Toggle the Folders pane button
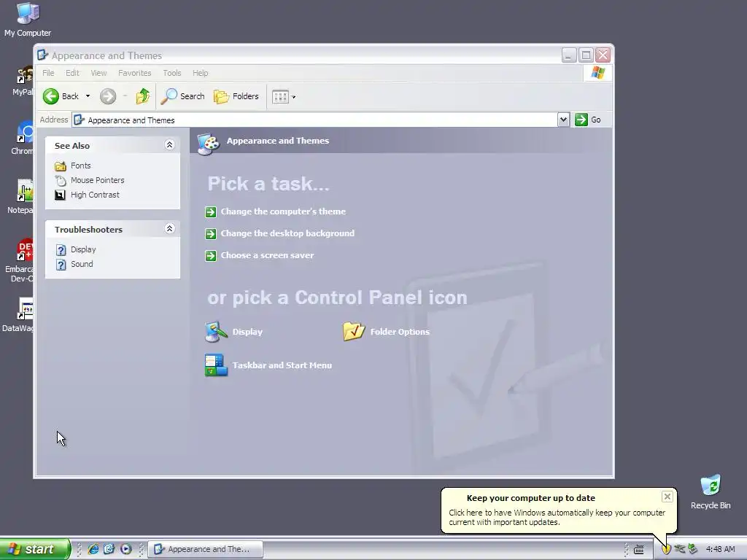Screen dimensions: 747x560 [236, 96]
